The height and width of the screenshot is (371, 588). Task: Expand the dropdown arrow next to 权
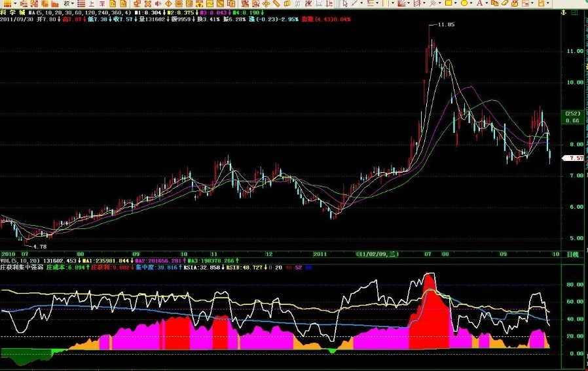click(x=73, y=3)
